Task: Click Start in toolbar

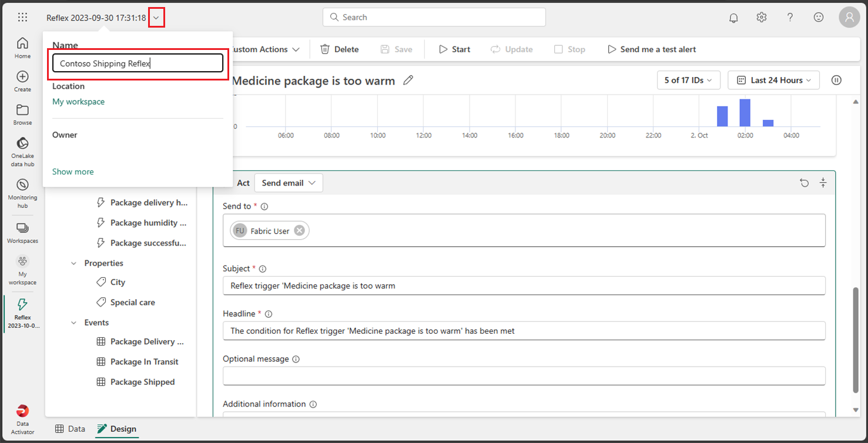Action: 454,49
